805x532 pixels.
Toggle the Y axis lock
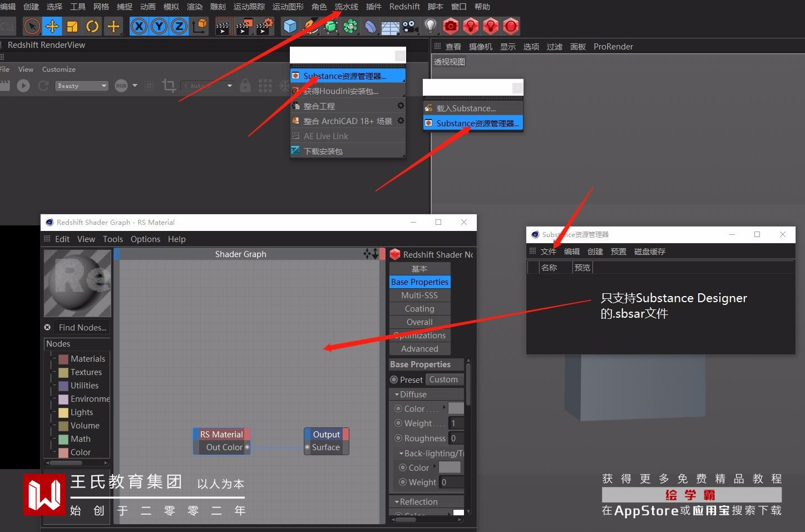click(x=159, y=26)
